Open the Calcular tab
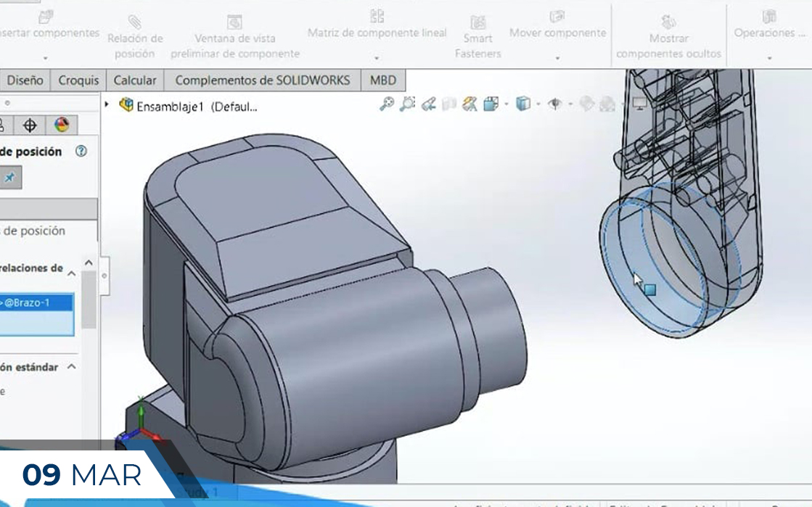 click(135, 81)
